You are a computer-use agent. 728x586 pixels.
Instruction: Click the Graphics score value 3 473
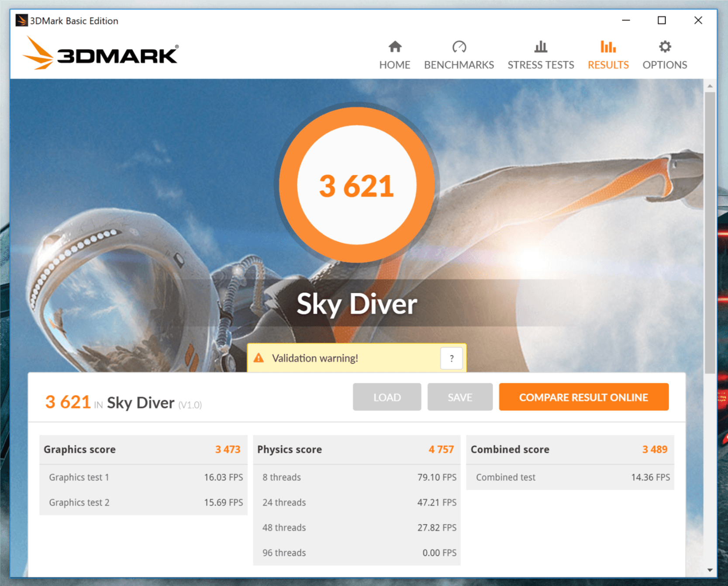click(x=228, y=449)
